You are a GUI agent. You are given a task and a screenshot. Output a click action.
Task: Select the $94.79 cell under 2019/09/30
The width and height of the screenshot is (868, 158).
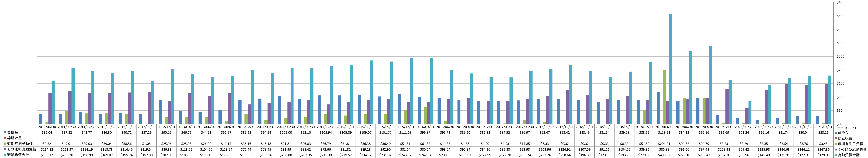704,144
